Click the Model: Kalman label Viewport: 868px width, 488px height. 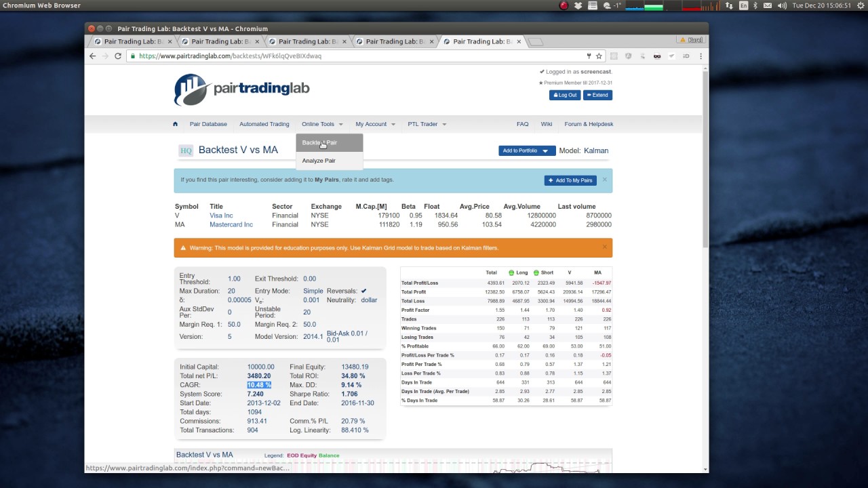pyautogui.click(x=584, y=151)
